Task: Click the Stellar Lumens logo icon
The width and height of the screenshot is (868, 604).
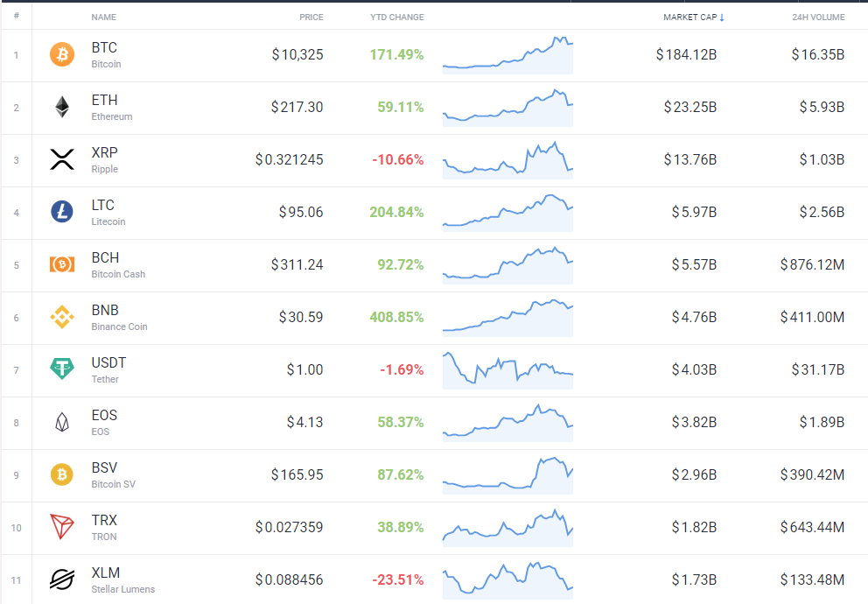Action: coord(62,579)
